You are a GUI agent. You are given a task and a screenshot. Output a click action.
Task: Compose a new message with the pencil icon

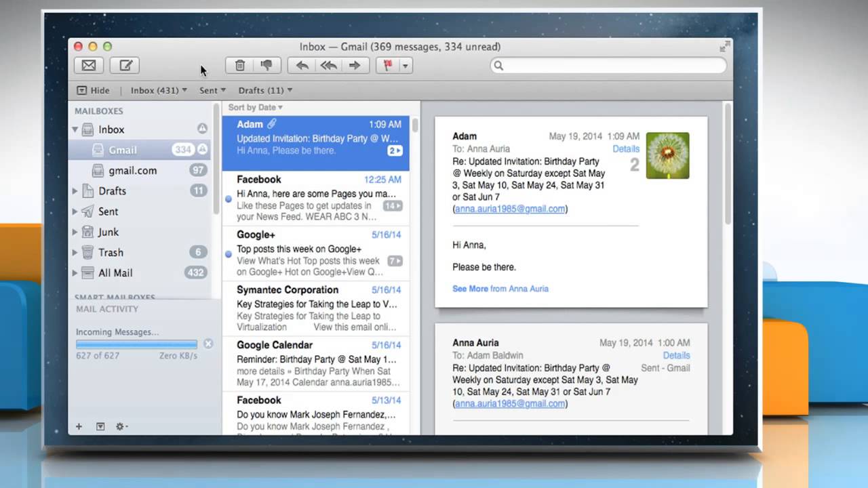click(125, 66)
